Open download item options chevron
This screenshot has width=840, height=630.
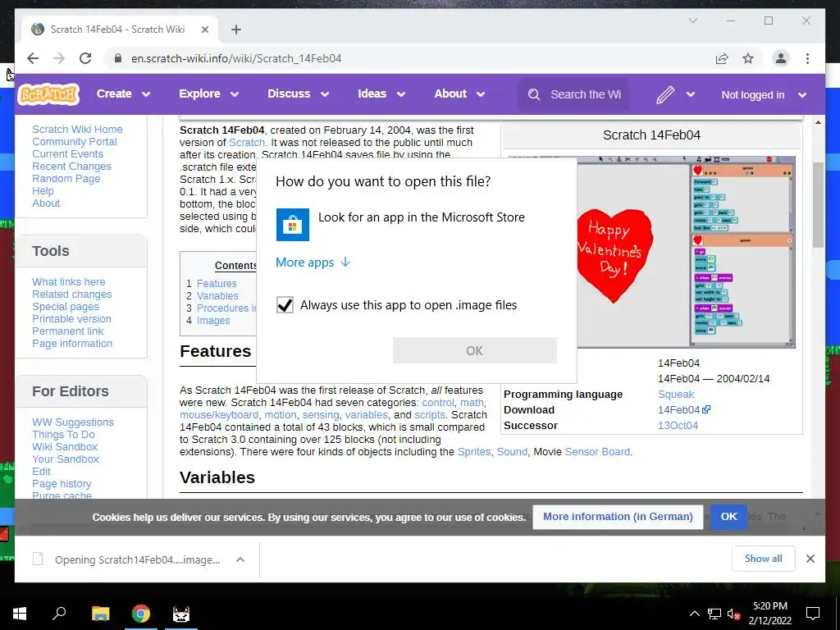[x=240, y=559]
